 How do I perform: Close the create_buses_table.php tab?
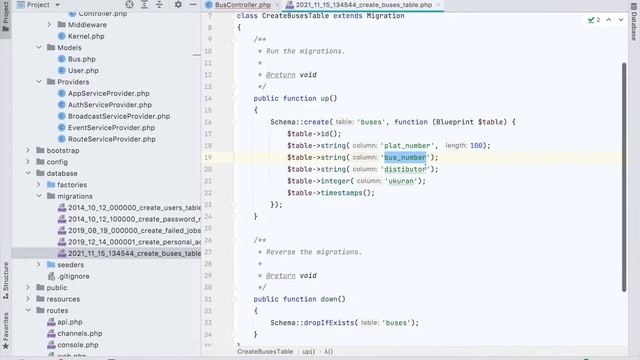click(x=438, y=5)
